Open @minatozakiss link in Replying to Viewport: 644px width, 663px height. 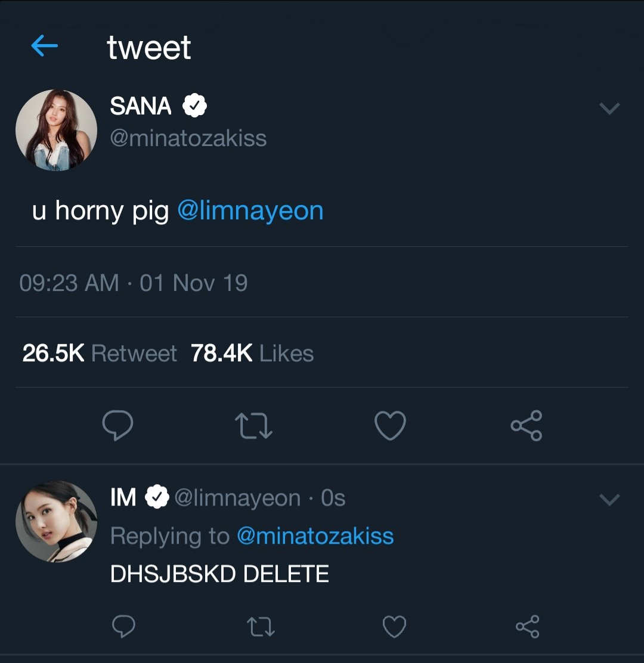click(x=315, y=536)
